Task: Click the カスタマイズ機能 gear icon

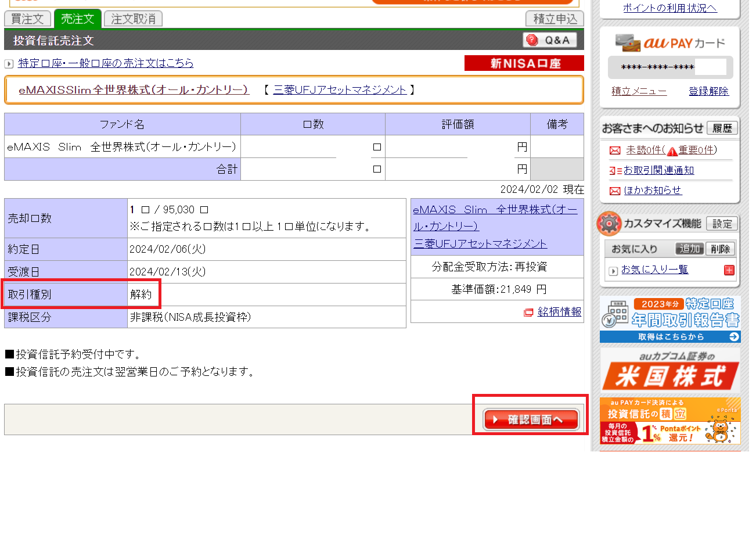Action: [x=609, y=224]
